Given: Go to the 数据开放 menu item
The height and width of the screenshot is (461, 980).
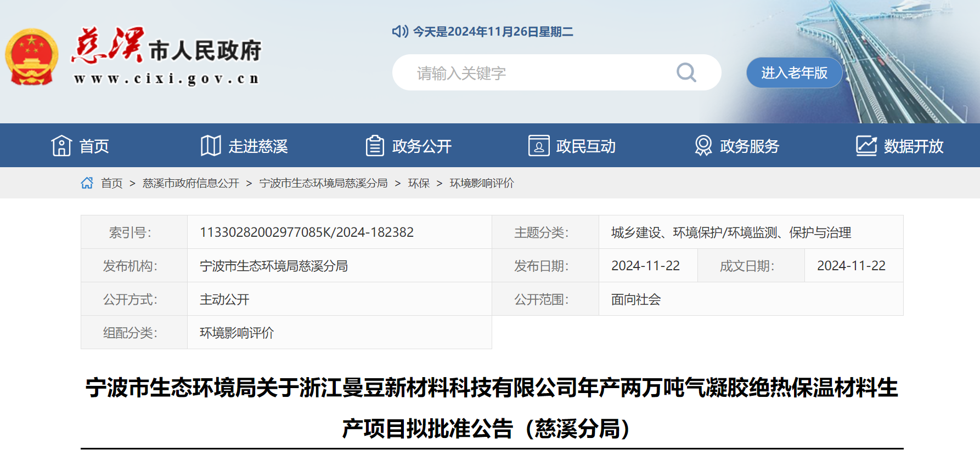Looking at the screenshot, I should tap(913, 146).
